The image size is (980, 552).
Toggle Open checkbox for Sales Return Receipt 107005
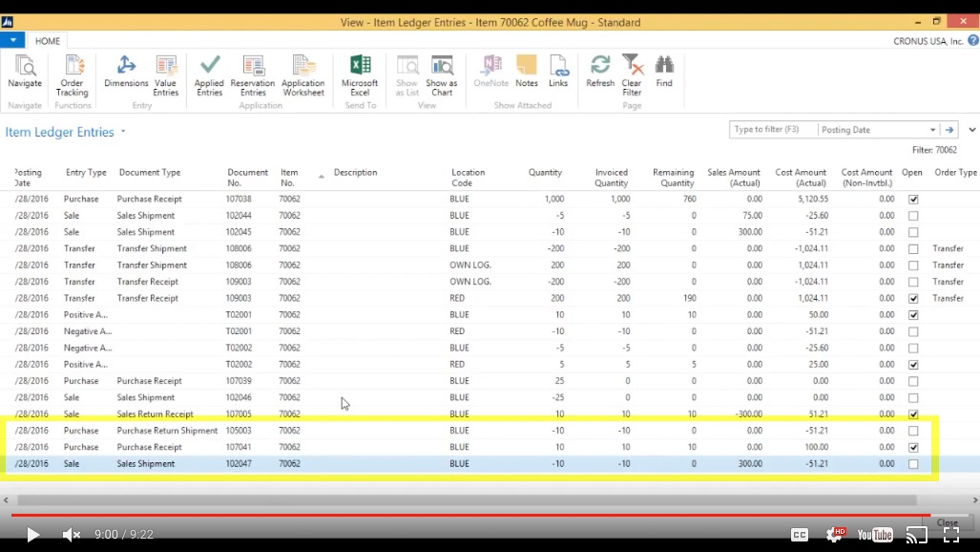coord(913,414)
